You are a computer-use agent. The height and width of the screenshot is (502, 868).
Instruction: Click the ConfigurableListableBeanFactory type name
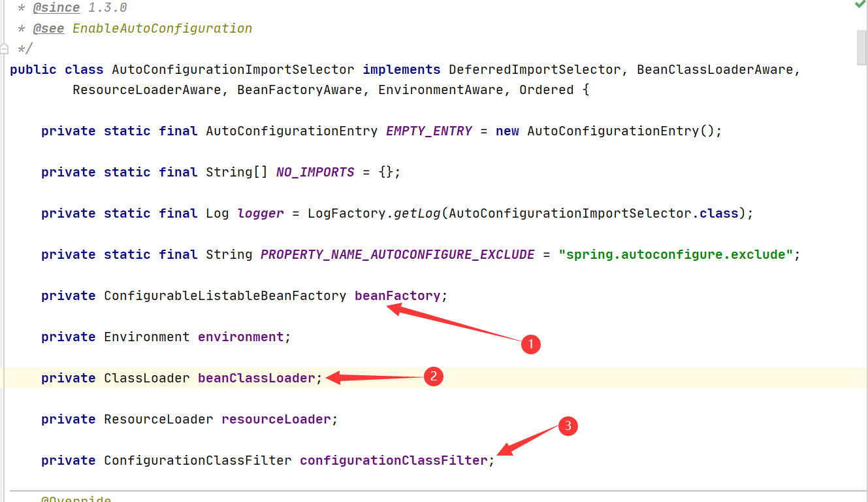click(x=225, y=296)
